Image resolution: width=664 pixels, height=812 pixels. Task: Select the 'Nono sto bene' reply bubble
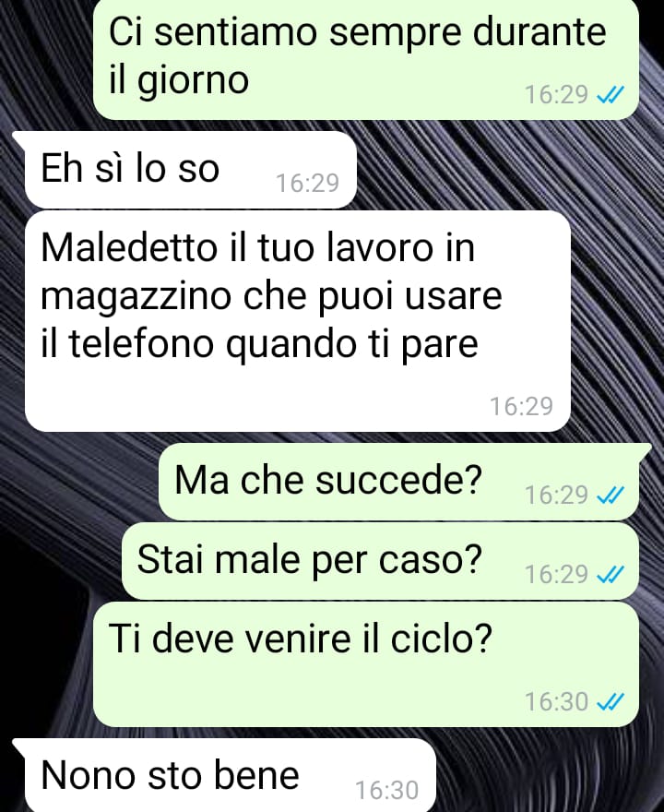point(231,775)
